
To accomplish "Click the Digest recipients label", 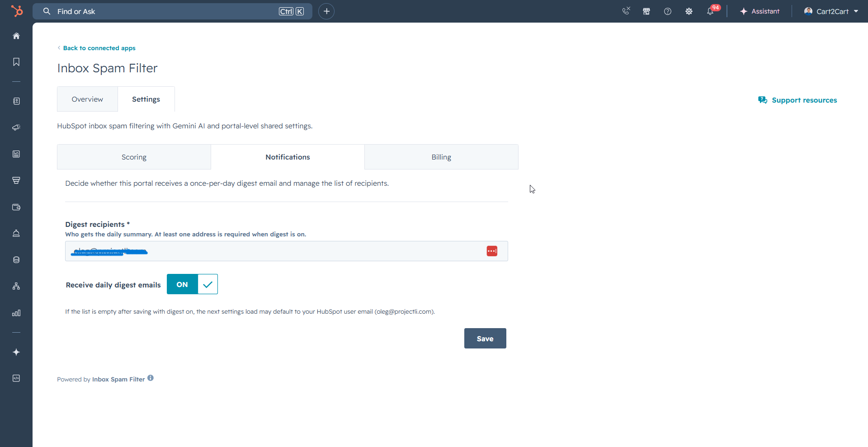I will point(98,224).
